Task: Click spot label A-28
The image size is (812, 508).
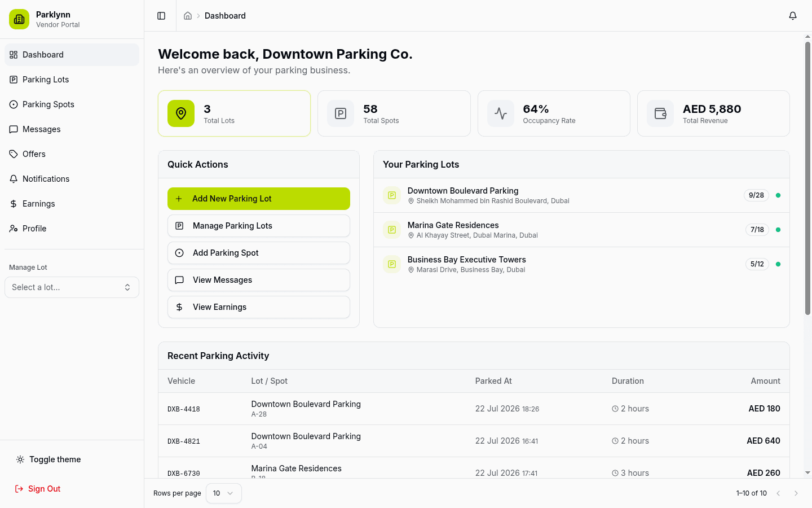Action: (259, 414)
